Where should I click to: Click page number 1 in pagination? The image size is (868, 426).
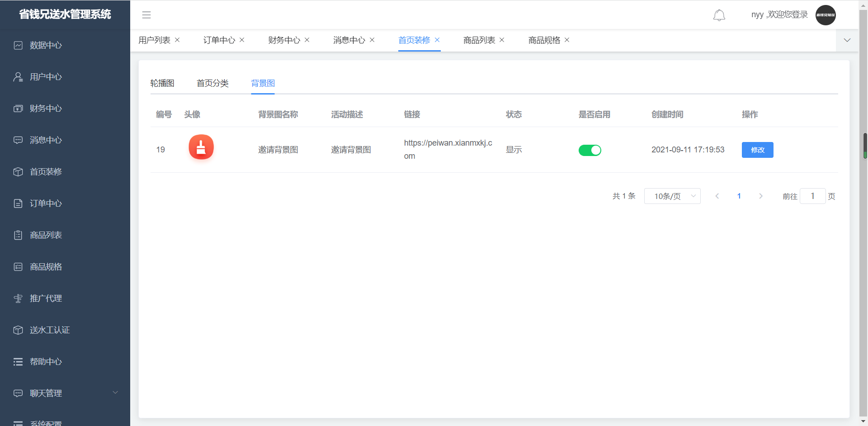739,196
